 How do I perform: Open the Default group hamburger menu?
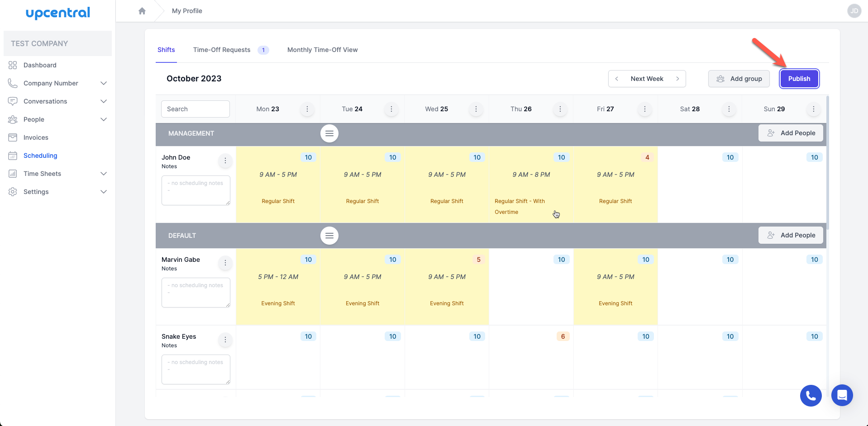click(329, 236)
